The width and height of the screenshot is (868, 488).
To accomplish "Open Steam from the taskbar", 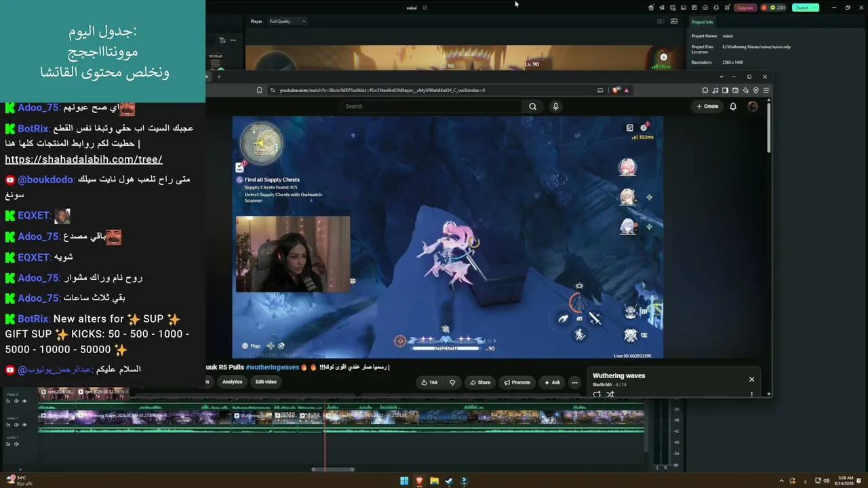I will [449, 481].
